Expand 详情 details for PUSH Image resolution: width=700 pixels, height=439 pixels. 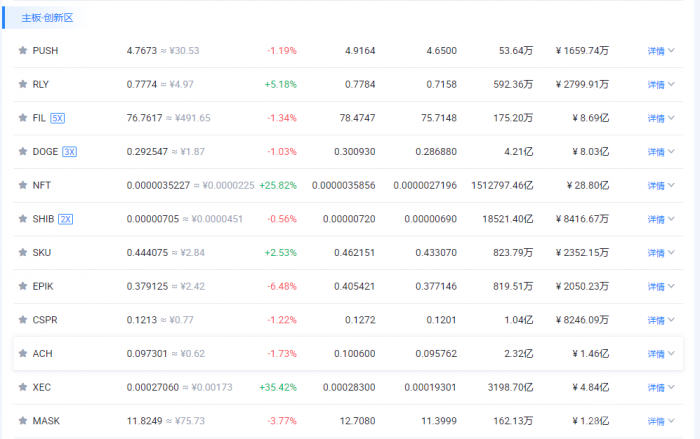[661, 51]
